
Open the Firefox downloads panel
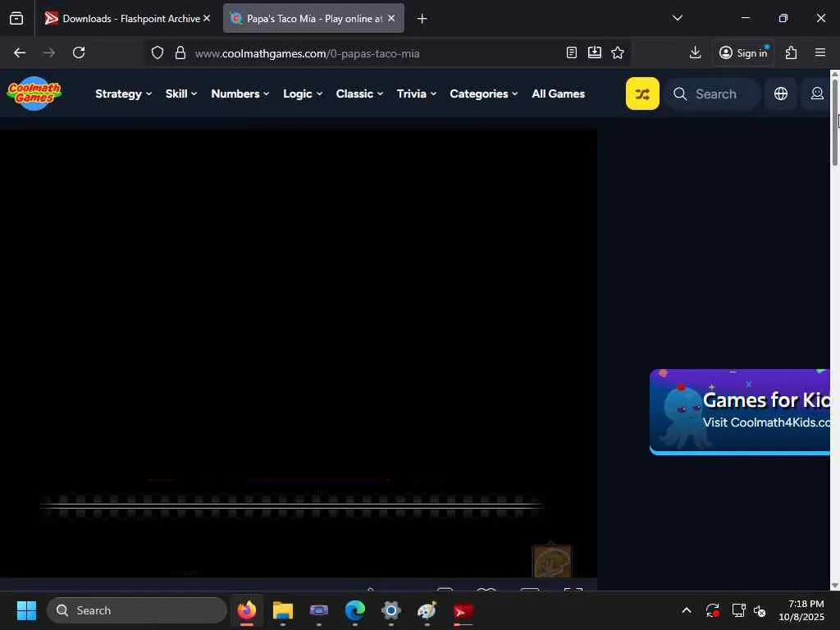click(696, 52)
